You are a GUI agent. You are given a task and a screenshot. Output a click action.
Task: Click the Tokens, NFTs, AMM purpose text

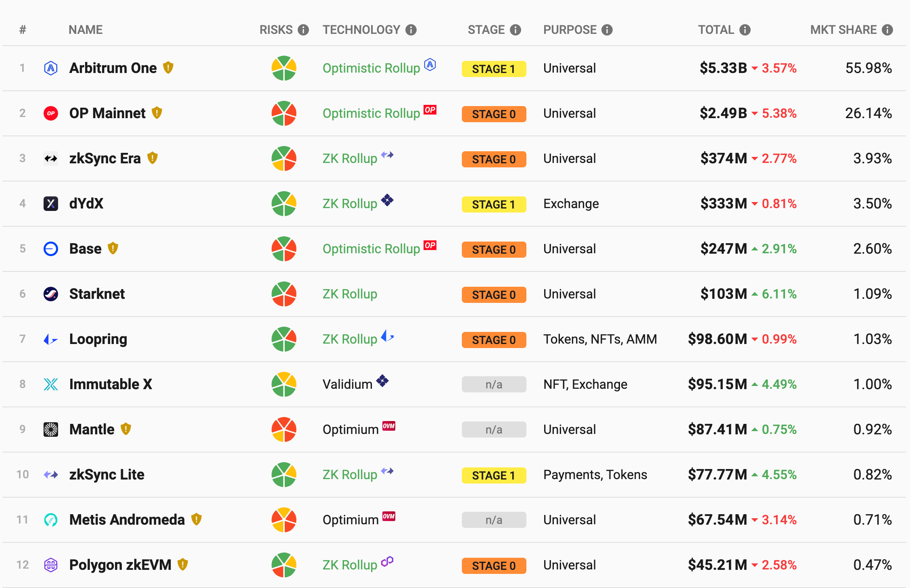click(x=600, y=339)
